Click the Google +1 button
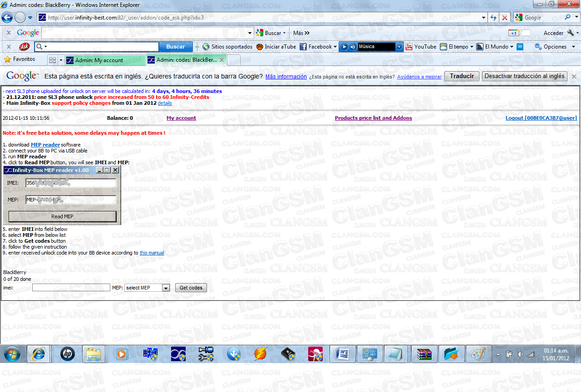The height and width of the screenshot is (392, 581). pyautogui.click(x=513, y=33)
